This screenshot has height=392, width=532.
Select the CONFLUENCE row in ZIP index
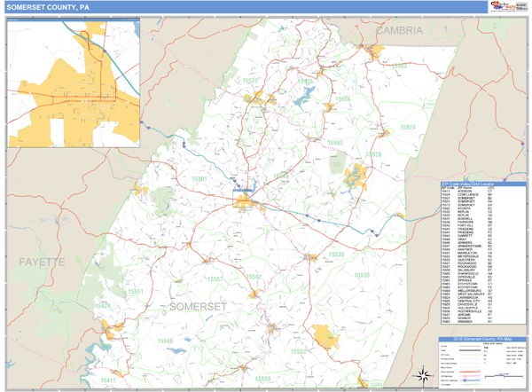pyautogui.click(x=483, y=194)
